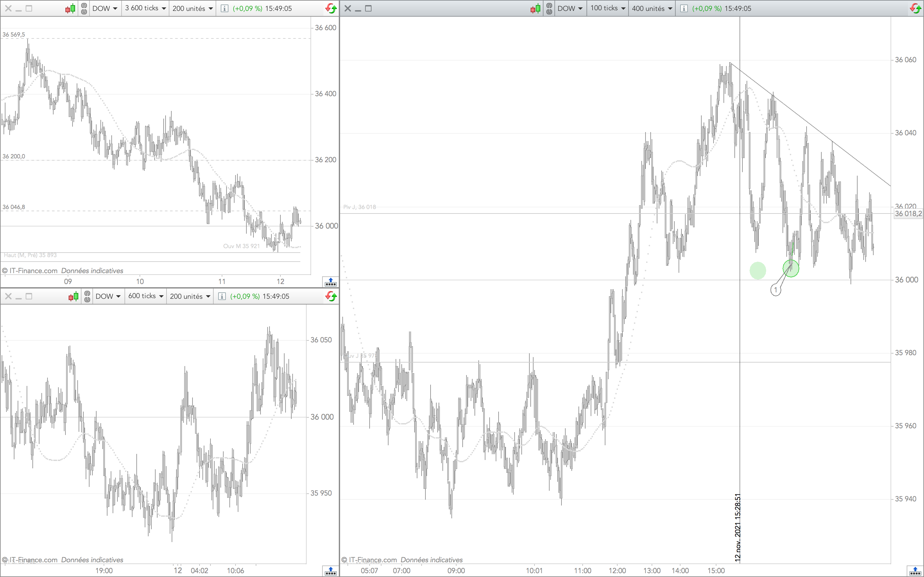Click blue arrow icon below 3 600 ticks chart
This screenshot has width=924, height=577.
pos(331,282)
